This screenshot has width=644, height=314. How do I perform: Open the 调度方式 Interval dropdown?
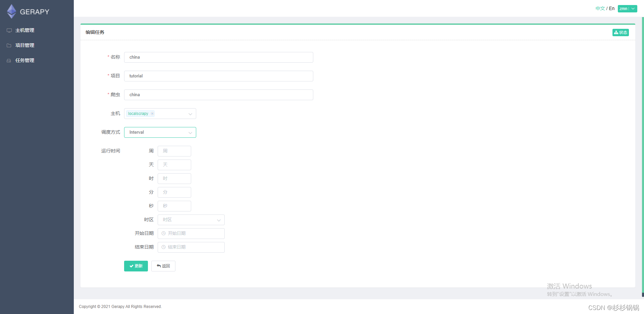tap(160, 132)
